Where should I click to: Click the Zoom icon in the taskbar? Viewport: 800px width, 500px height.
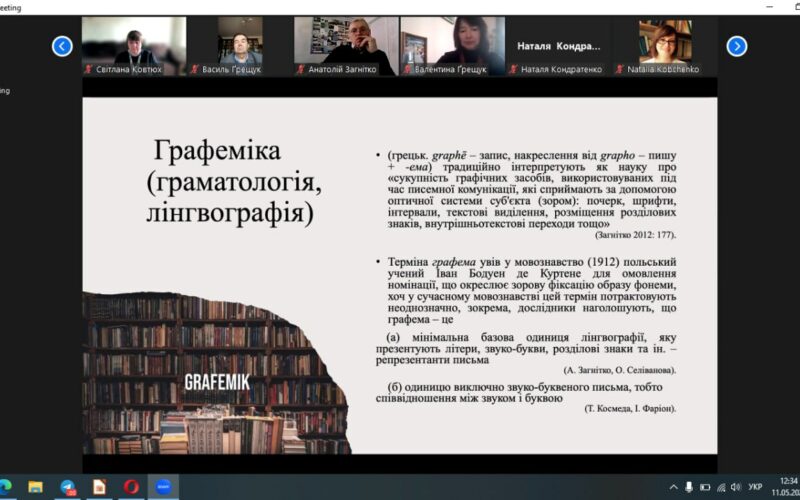(162, 487)
